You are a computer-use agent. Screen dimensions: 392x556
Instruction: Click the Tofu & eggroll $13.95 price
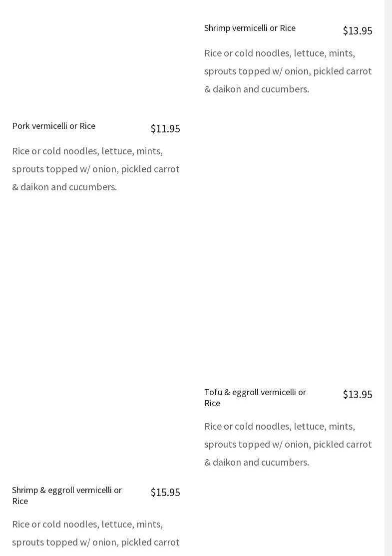click(357, 394)
